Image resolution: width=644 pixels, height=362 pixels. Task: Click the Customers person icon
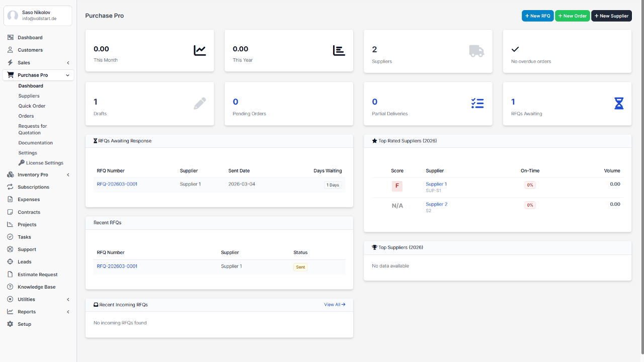(10, 50)
